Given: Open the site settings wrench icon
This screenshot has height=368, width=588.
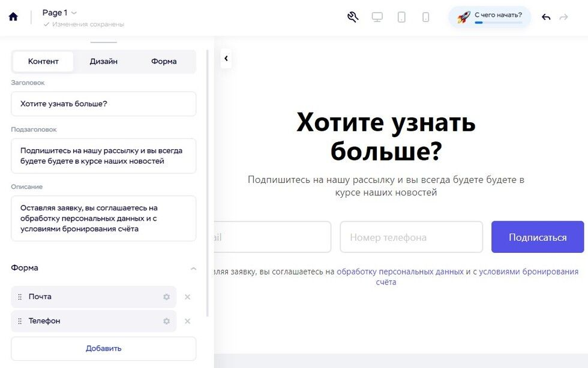Looking at the screenshot, I should (x=353, y=17).
